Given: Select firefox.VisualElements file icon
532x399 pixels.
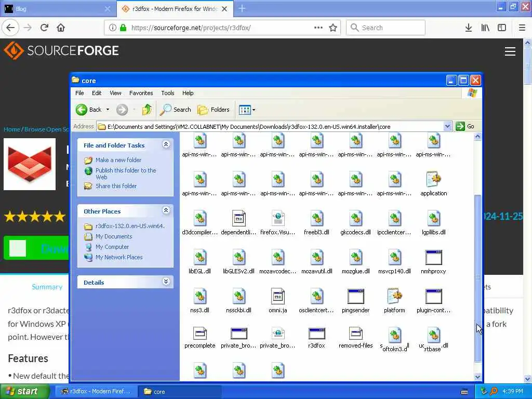Looking at the screenshot, I should (277, 218).
